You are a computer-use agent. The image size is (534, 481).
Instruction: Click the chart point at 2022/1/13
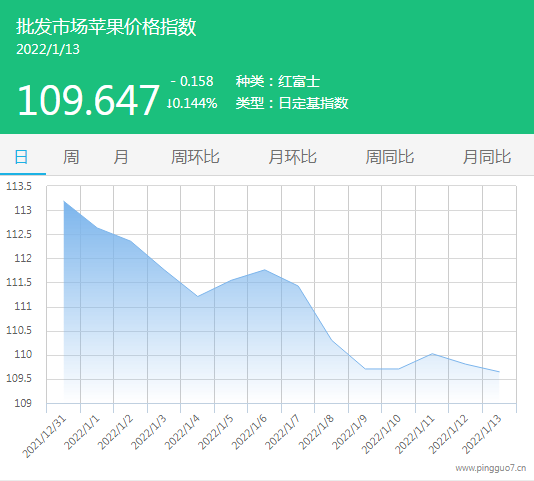(499, 372)
